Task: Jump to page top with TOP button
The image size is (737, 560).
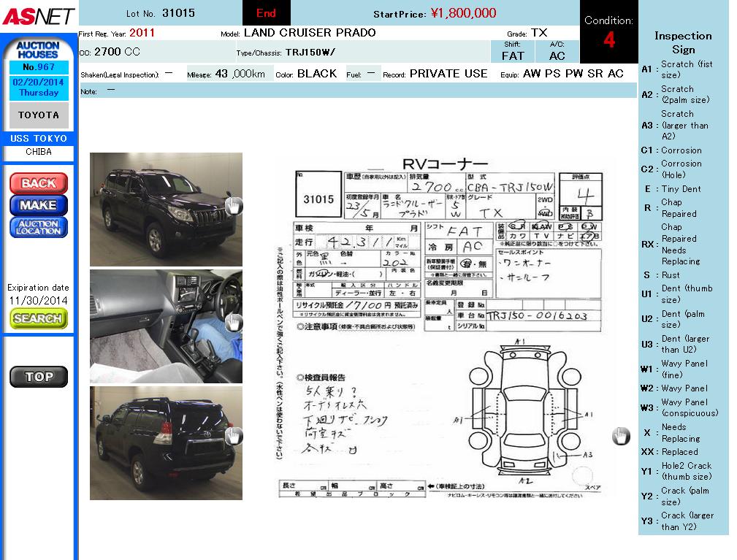Action: pyautogui.click(x=38, y=377)
